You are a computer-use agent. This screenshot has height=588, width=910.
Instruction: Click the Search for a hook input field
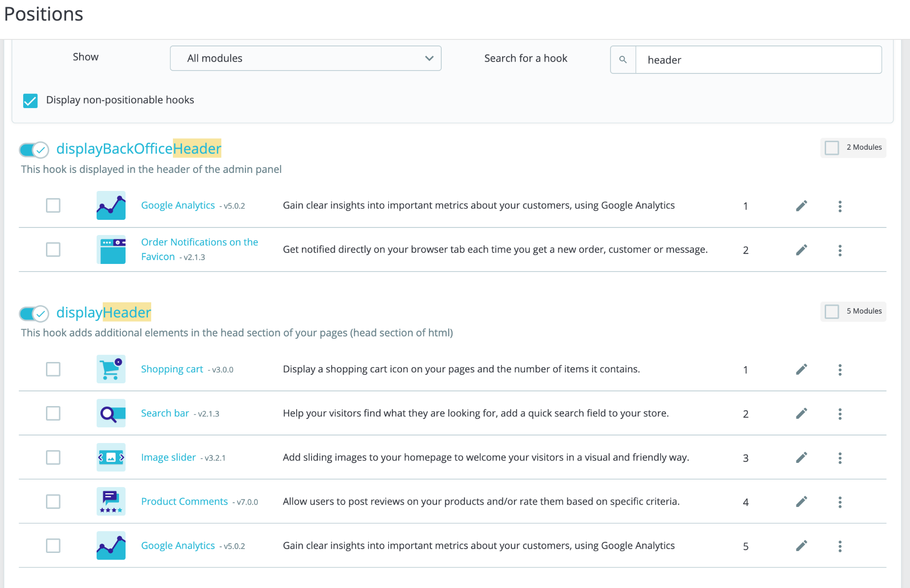click(x=758, y=60)
